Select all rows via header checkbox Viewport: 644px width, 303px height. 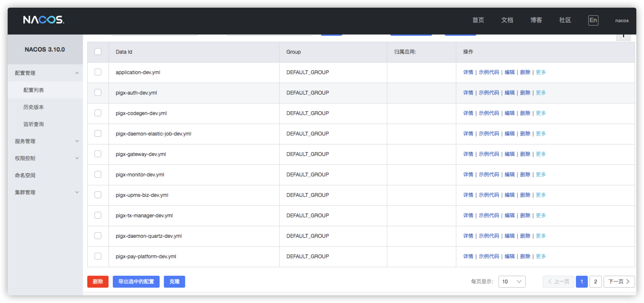98,52
